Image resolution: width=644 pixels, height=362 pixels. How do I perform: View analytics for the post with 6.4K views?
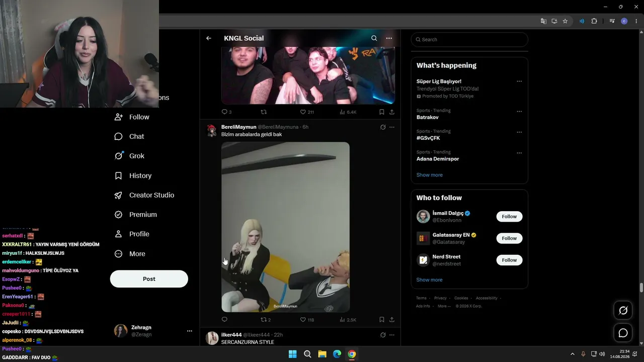[348, 112]
